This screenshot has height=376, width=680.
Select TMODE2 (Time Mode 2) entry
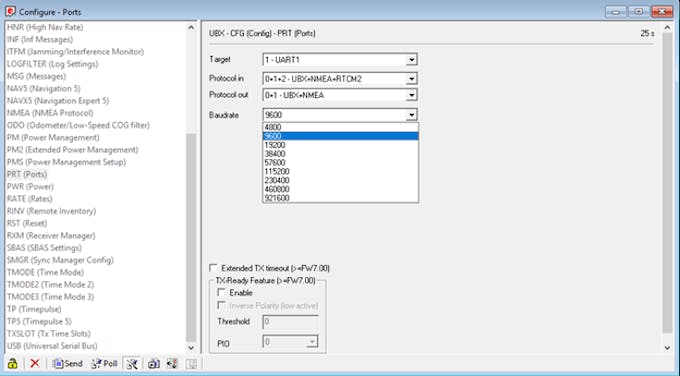point(50,284)
